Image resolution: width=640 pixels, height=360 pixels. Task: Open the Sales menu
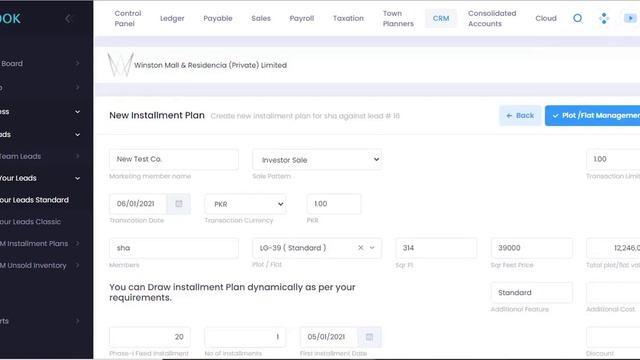click(x=261, y=18)
